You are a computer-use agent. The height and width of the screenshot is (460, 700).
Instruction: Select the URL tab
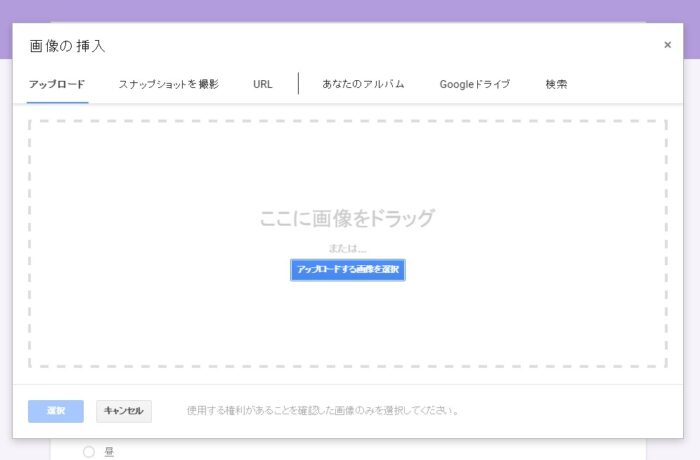pos(262,84)
